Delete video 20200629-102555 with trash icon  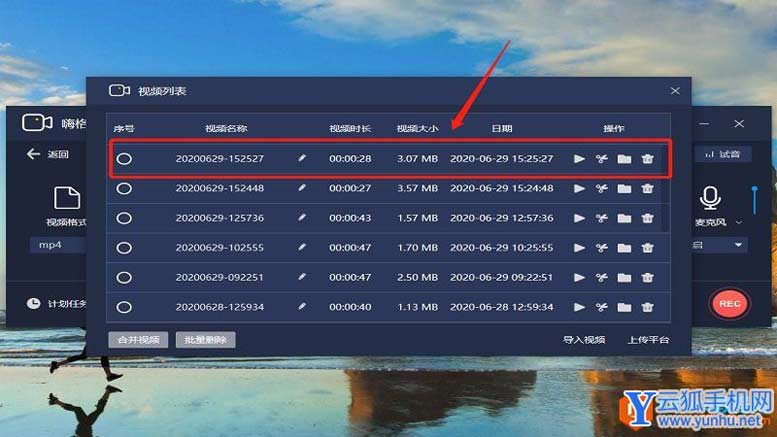pos(647,248)
